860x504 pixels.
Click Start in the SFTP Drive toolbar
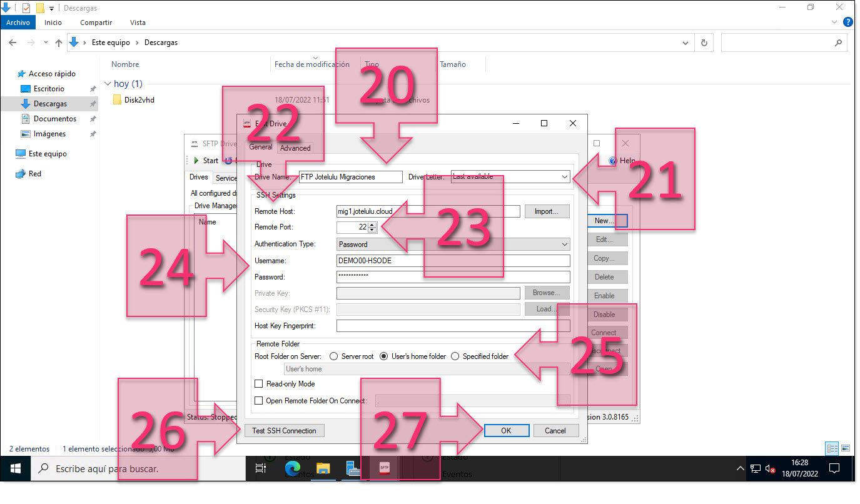(x=206, y=161)
